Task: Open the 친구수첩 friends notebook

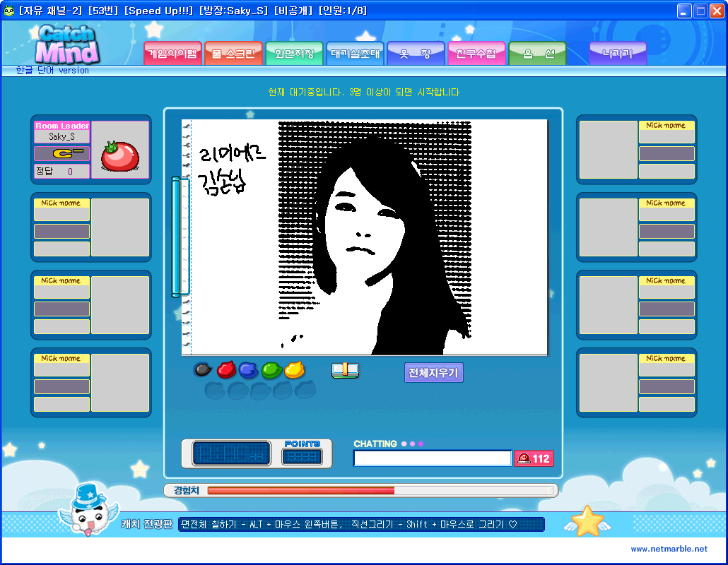Action: pyautogui.click(x=476, y=54)
